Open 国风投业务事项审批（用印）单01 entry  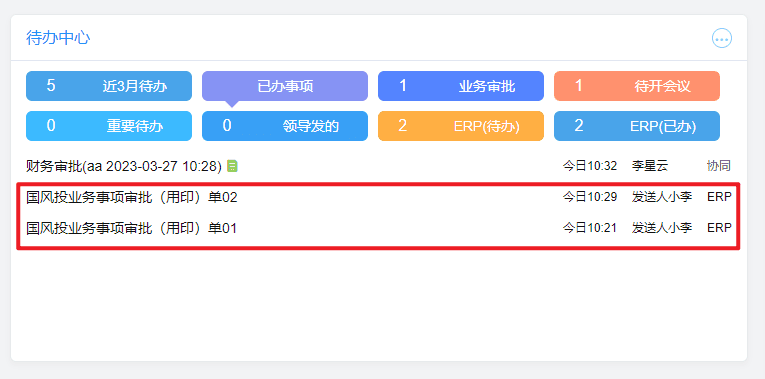pyautogui.click(x=131, y=228)
